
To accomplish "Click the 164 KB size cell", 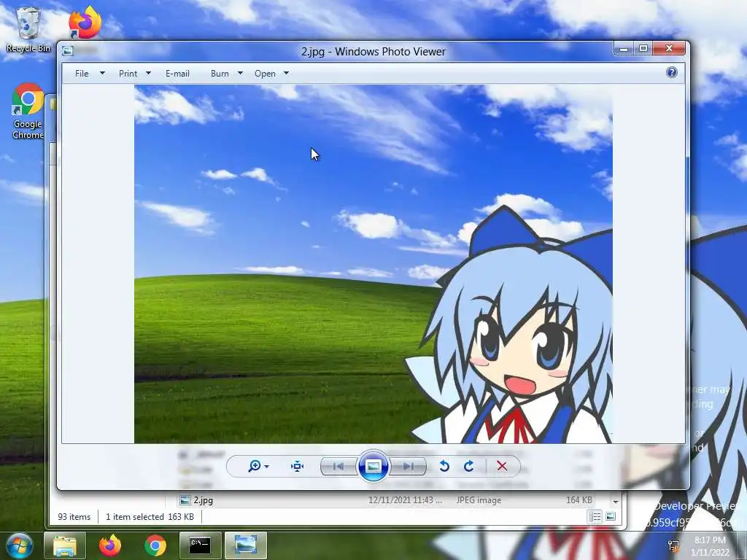I will click(x=578, y=500).
